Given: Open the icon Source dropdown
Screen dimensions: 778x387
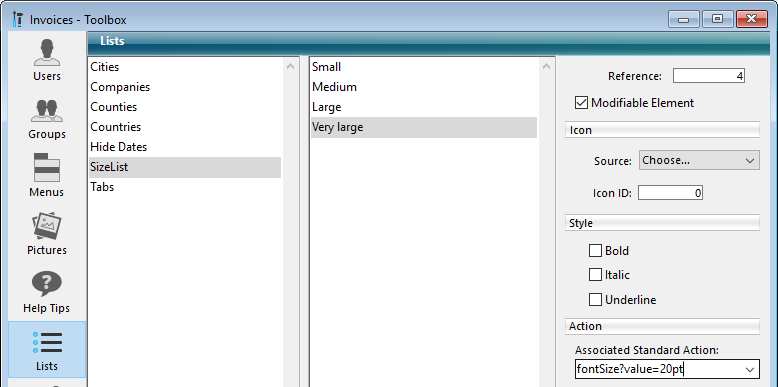Looking at the screenshot, I should (699, 160).
